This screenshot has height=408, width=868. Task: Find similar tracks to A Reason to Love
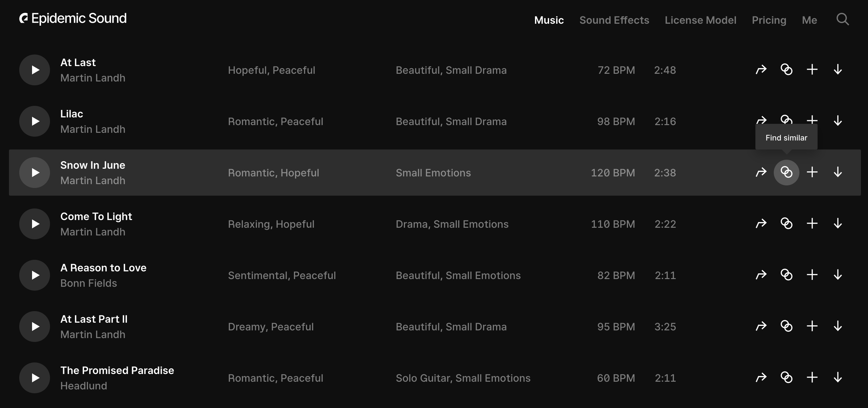787,275
